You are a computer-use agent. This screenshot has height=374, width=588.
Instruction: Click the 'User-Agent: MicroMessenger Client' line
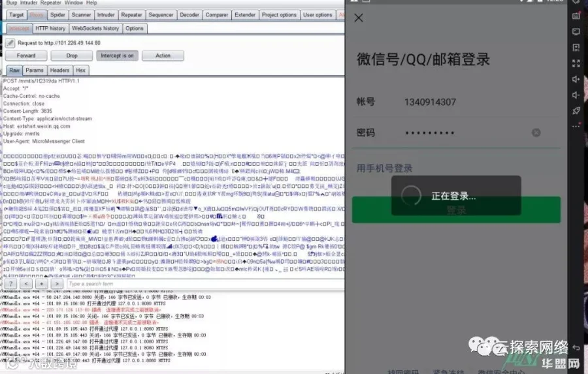click(x=44, y=141)
